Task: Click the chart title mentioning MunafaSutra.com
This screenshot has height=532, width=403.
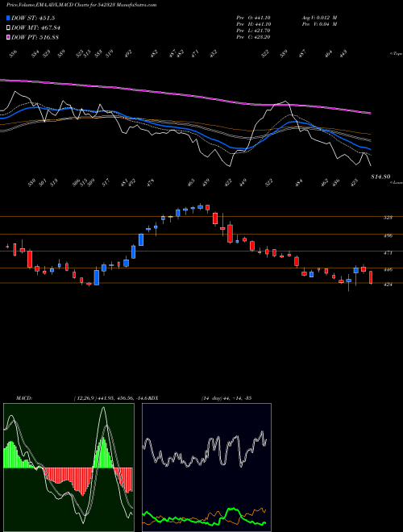Action: 81,5
